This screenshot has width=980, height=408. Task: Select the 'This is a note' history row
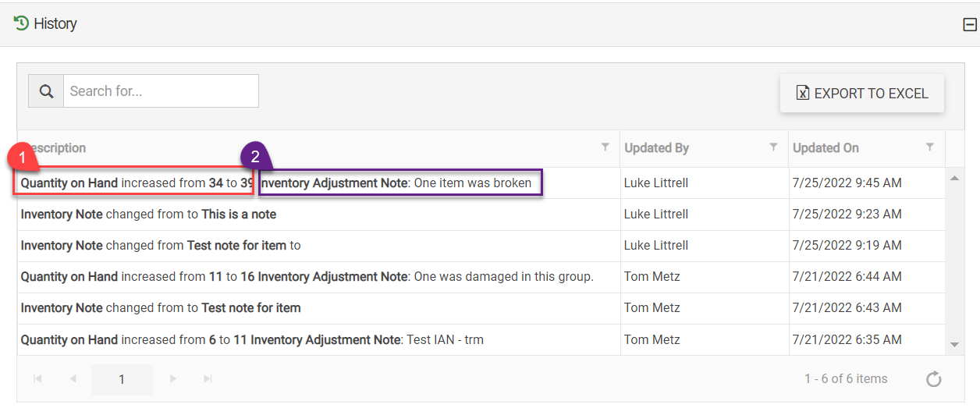click(312, 215)
